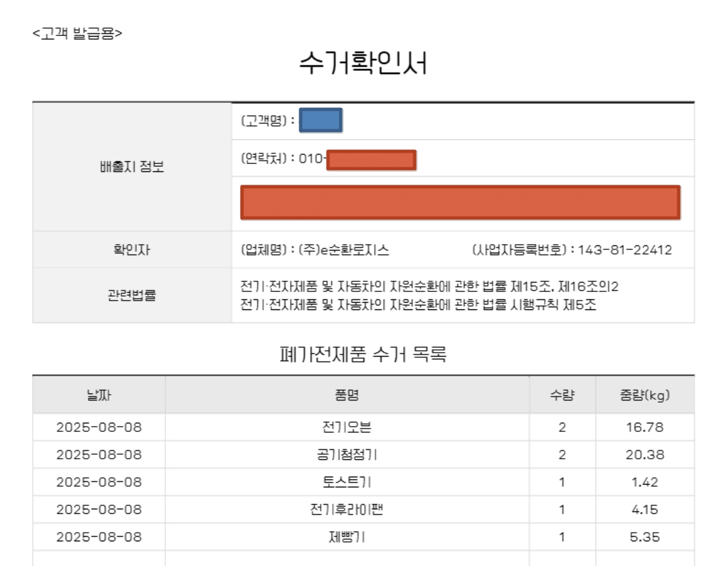Select the 전기오븐 item cell
The height and width of the screenshot is (566, 728).
tap(347, 427)
